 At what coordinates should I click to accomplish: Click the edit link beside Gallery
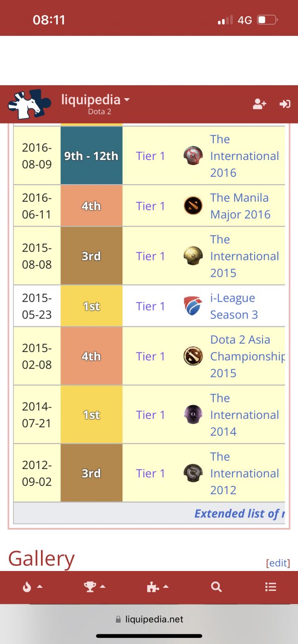click(x=278, y=563)
